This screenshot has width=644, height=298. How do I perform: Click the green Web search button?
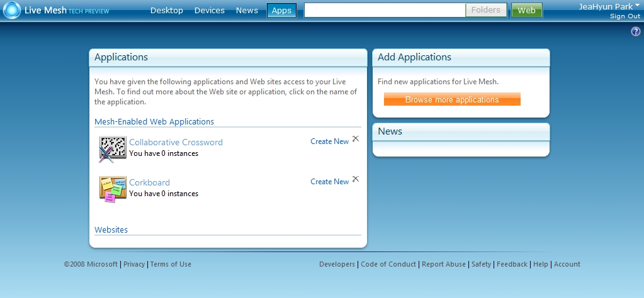(526, 10)
